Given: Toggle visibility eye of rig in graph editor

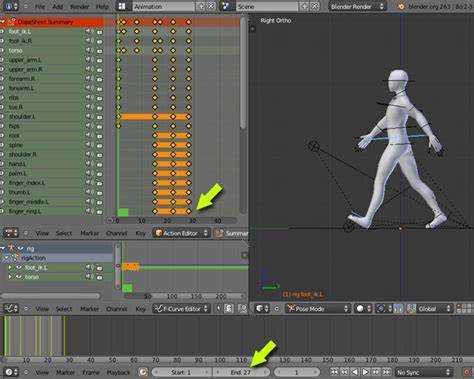Looking at the screenshot, I should point(20,248).
